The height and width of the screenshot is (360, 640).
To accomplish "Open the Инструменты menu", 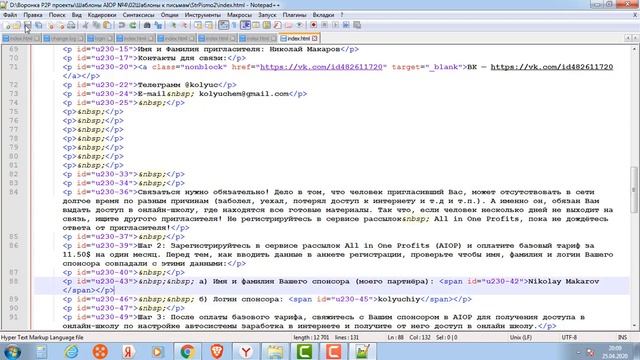I will (203, 15).
